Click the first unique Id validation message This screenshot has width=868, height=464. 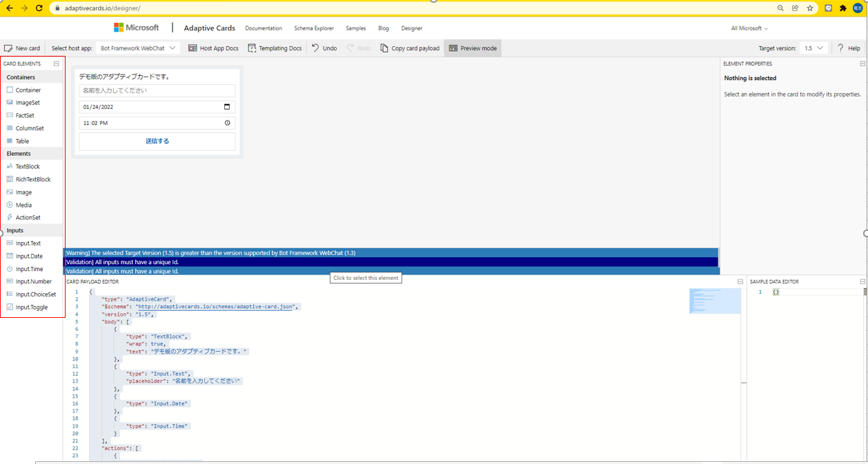pyautogui.click(x=391, y=262)
